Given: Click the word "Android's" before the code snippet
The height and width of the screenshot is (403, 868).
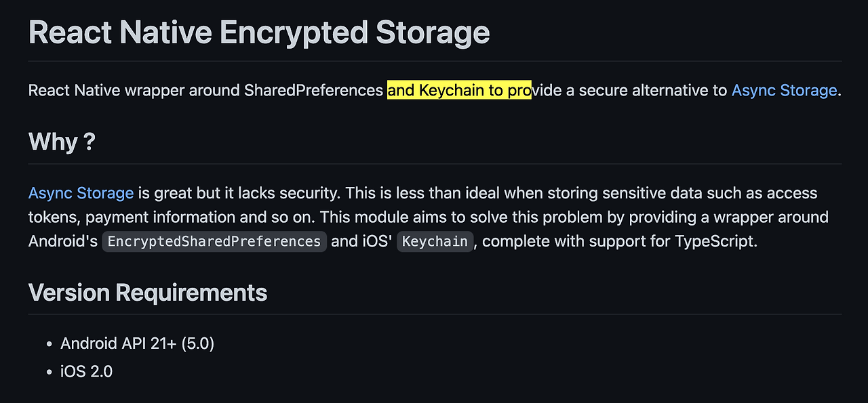Looking at the screenshot, I should 63,242.
